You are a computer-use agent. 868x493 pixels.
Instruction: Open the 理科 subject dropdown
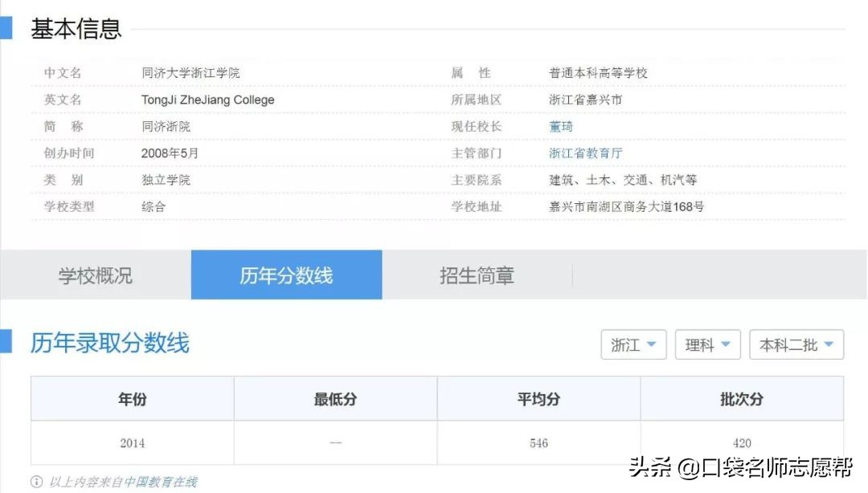[707, 344]
